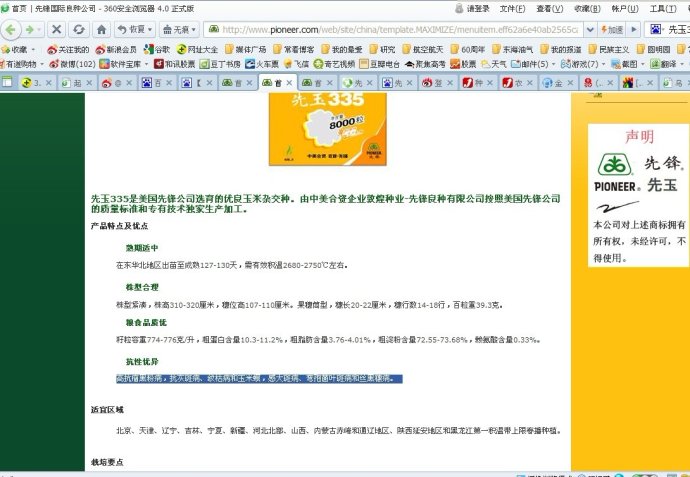Open the 聚焦高考 toolbar item
Viewport: 690px width, 477px height.
pos(425,64)
